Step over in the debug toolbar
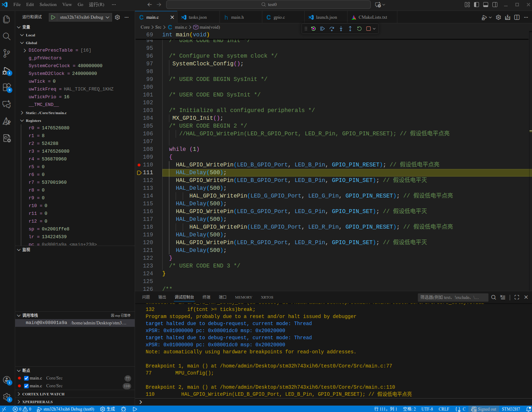The width and height of the screenshot is (532, 412). point(332,29)
